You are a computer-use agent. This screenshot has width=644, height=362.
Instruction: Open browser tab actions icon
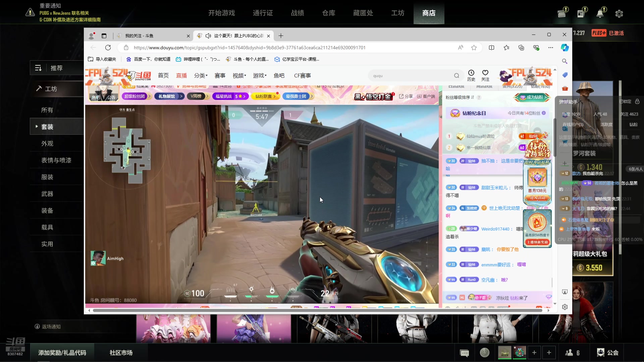[x=104, y=36]
